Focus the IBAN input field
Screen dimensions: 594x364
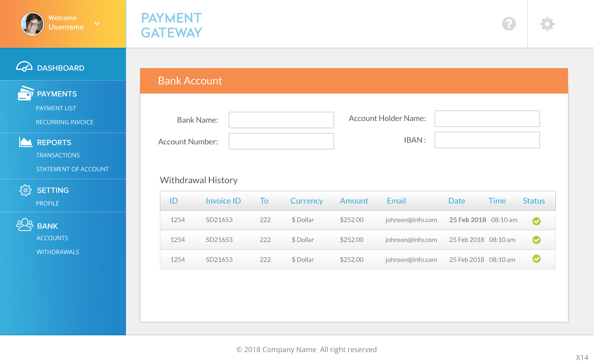487,140
